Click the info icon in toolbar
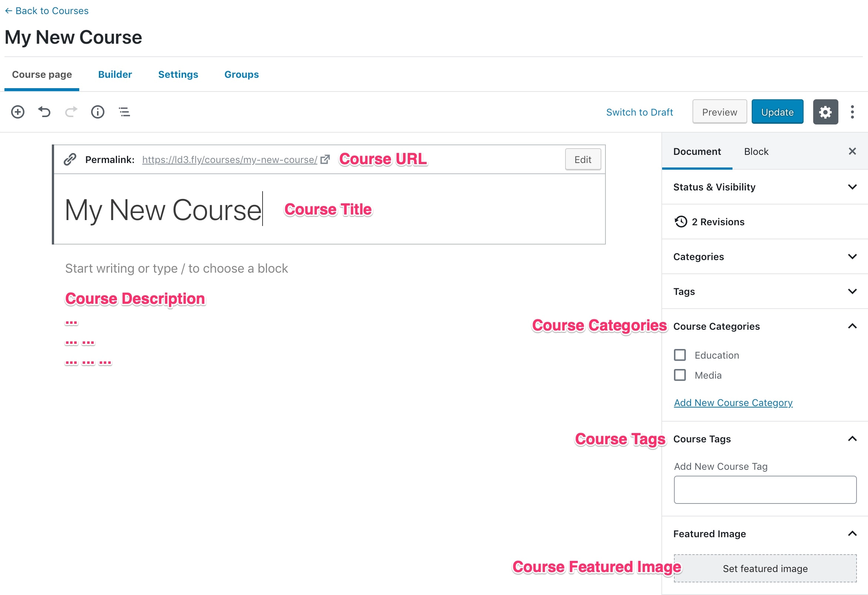 click(97, 112)
